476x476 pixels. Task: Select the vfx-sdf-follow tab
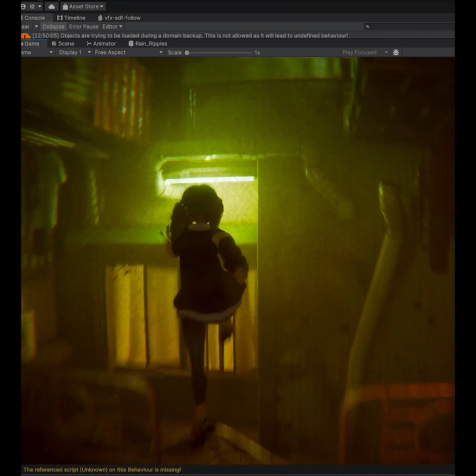coord(119,18)
